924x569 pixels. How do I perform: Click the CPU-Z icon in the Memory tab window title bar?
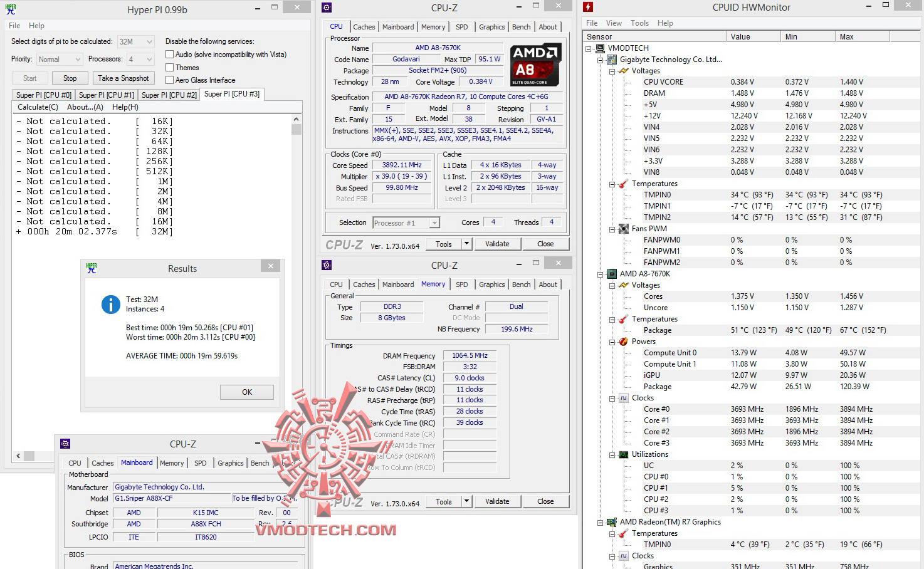pyautogui.click(x=327, y=265)
